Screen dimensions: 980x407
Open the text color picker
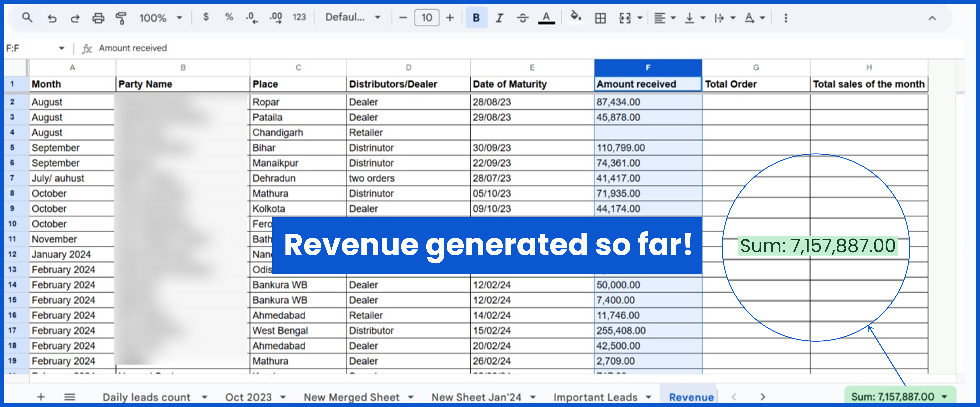click(546, 17)
